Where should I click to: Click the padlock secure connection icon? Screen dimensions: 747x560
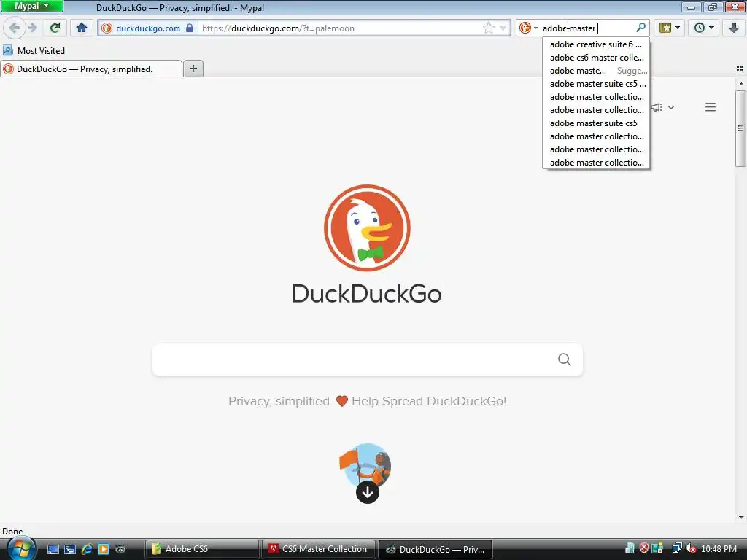(x=190, y=28)
